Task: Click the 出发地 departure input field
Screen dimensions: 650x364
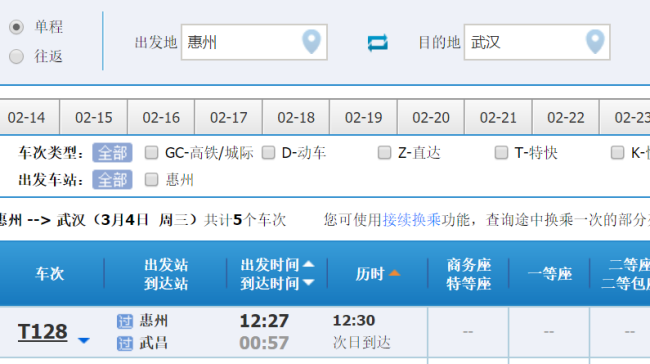Action: tap(254, 42)
